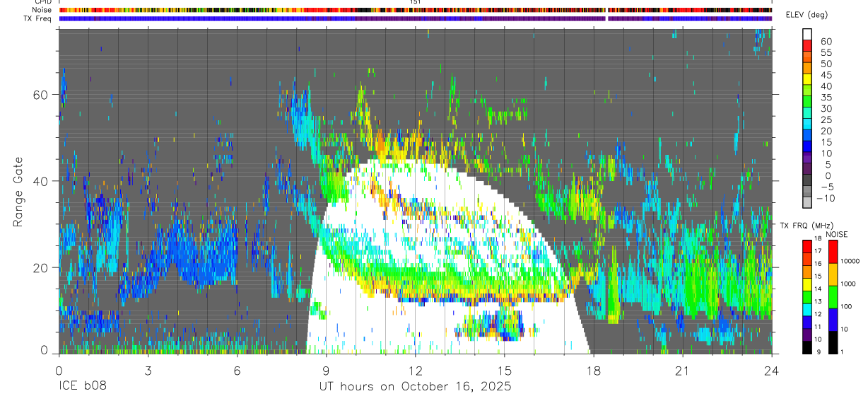Screen dimensions: 868x401
Task: Click the red 10000 NOISE swatch
Action: pos(833,252)
